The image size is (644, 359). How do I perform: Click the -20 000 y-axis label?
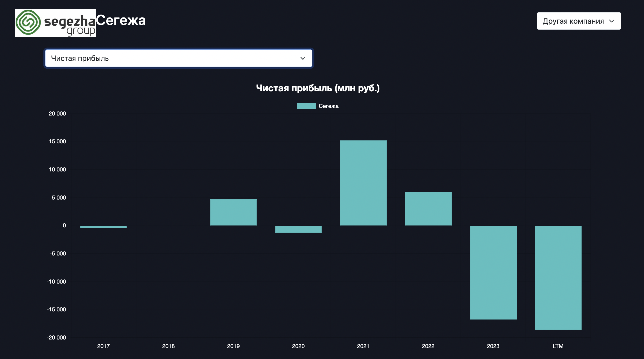[x=56, y=338]
